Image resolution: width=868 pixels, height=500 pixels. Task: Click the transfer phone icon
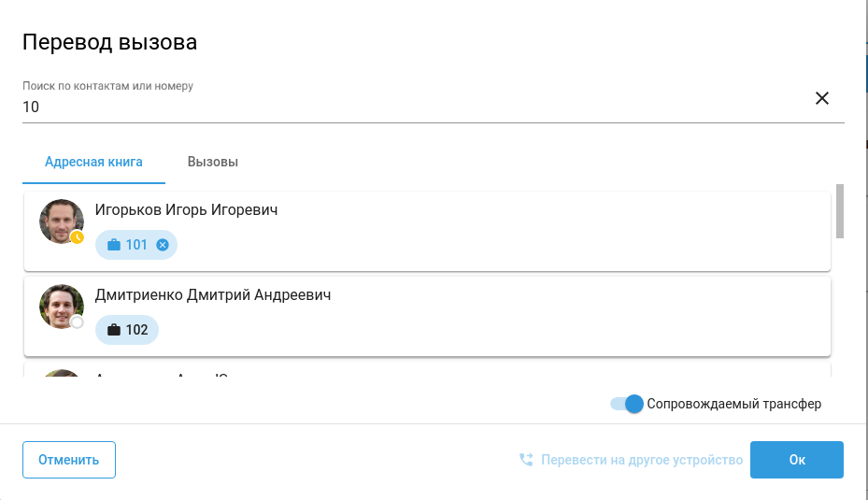coord(526,460)
